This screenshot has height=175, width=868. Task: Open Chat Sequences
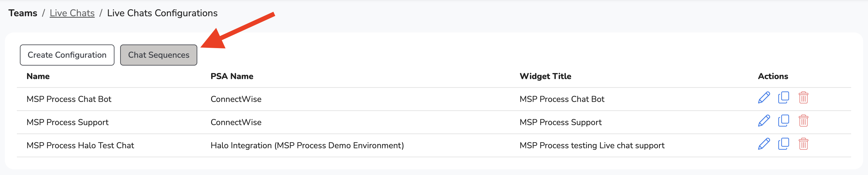pos(159,55)
